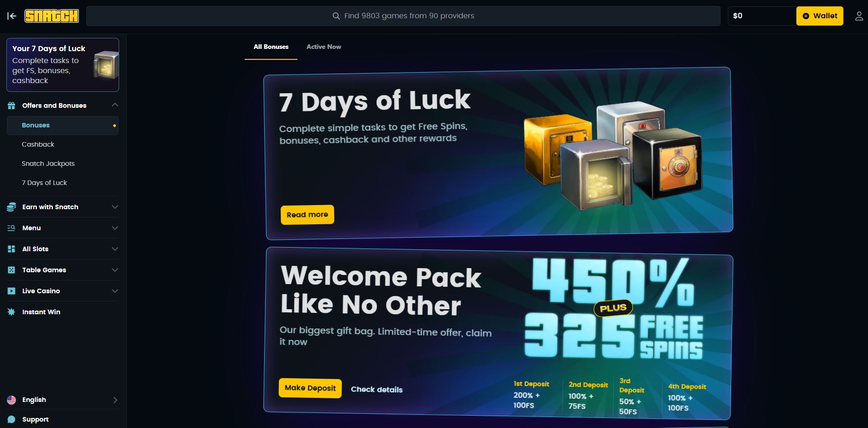Click the Instant Win starburst icon
This screenshot has height=428, width=868.
click(x=11, y=312)
